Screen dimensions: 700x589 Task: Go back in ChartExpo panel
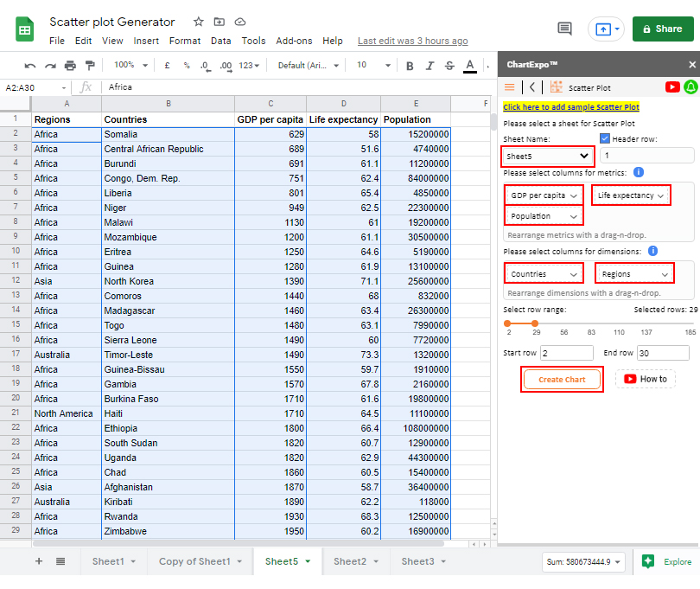tap(532, 86)
